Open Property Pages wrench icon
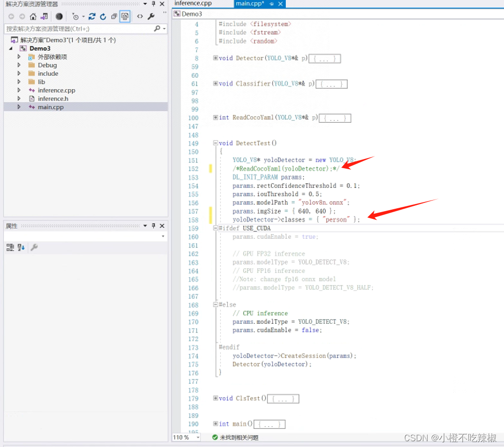The height and width of the screenshot is (447, 504). [x=34, y=247]
